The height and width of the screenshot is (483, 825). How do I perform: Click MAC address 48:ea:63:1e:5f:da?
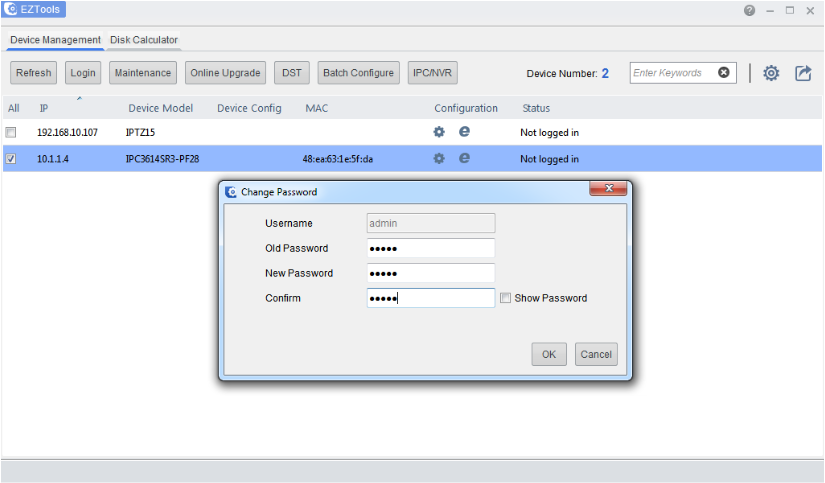[x=337, y=158]
